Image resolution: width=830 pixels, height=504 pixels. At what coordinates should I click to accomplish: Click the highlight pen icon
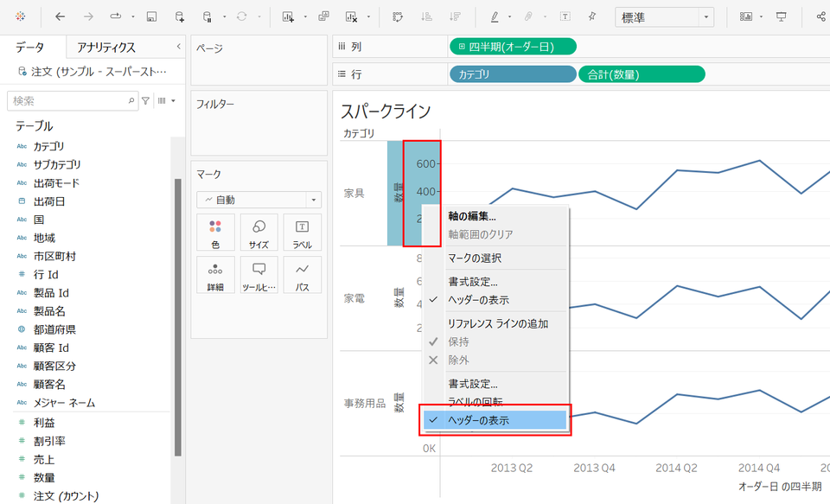click(495, 17)
